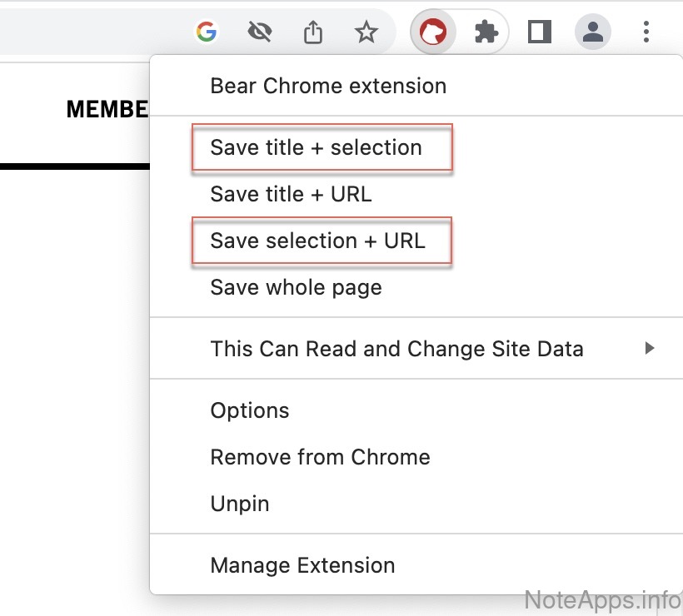683x616 pixels.
Task: Toggle the Chrome side panel icon
Action: point(540,32)
